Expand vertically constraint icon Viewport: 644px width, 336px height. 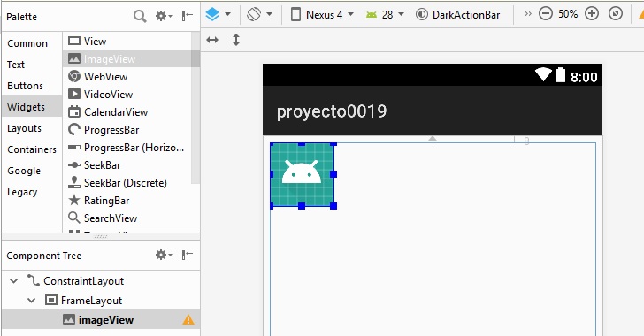coord(236,40)
